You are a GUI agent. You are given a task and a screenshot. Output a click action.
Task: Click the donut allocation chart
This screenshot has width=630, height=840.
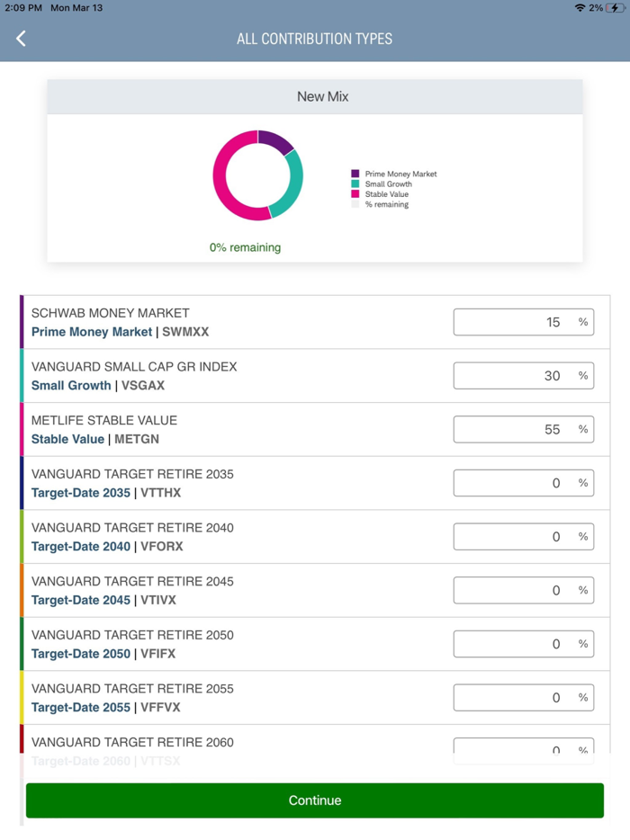[x=258, y=175]
